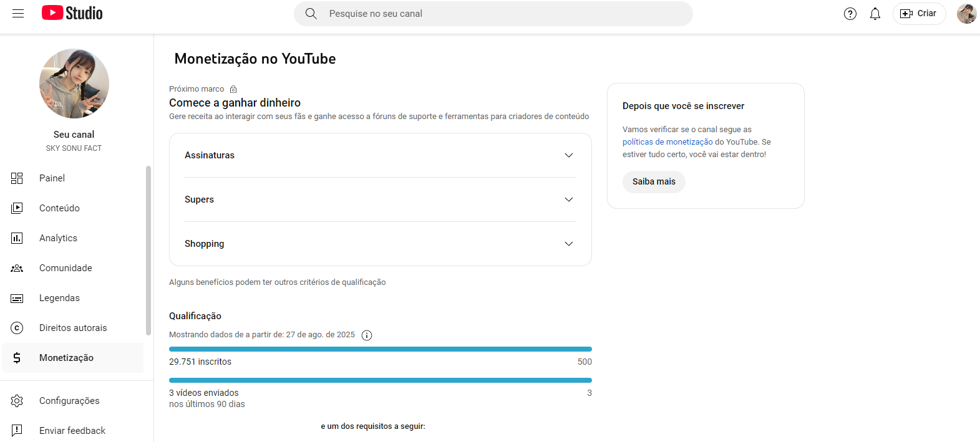Click the Assinaturas row title

tap(210, 155)
